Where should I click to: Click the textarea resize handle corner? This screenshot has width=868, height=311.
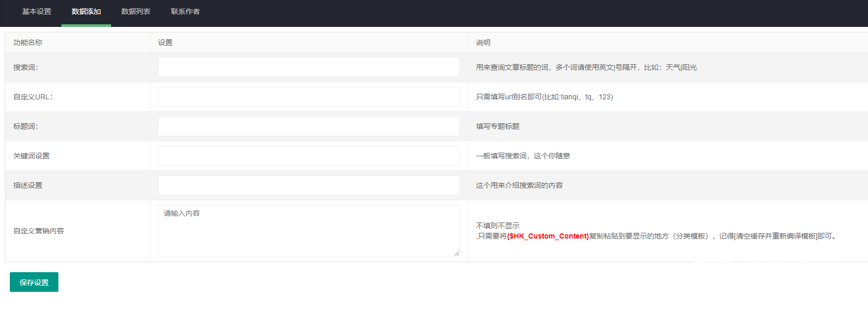[x=457, y=254]
